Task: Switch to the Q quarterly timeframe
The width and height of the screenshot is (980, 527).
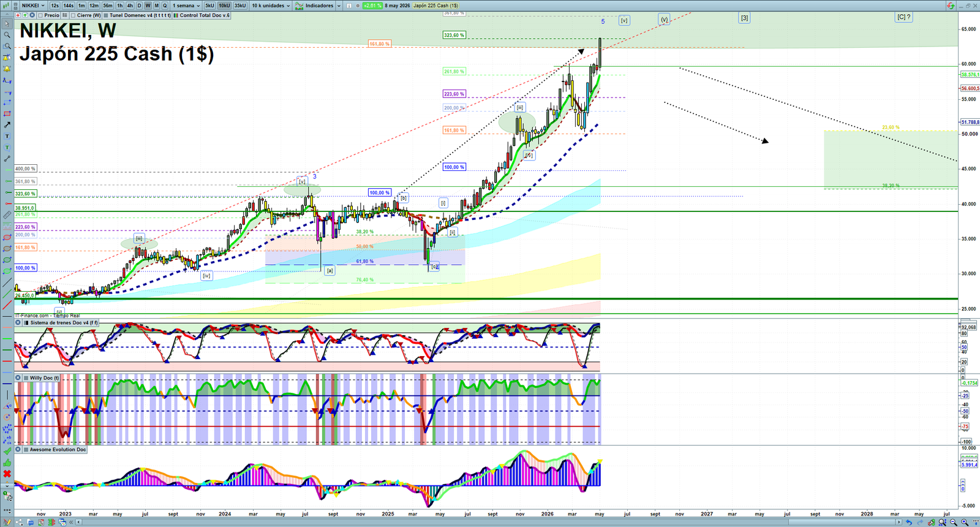Action: [x=165, y=6]
